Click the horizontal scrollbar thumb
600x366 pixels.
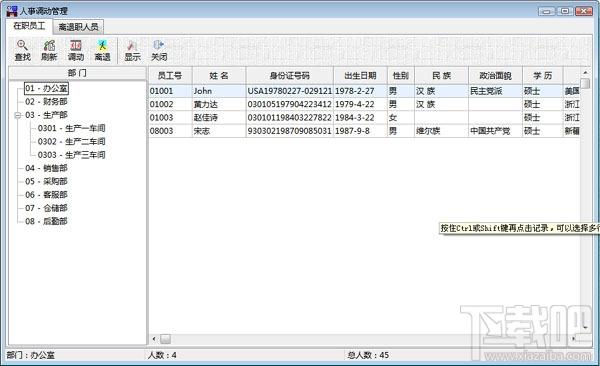click(x=165, y=339)
